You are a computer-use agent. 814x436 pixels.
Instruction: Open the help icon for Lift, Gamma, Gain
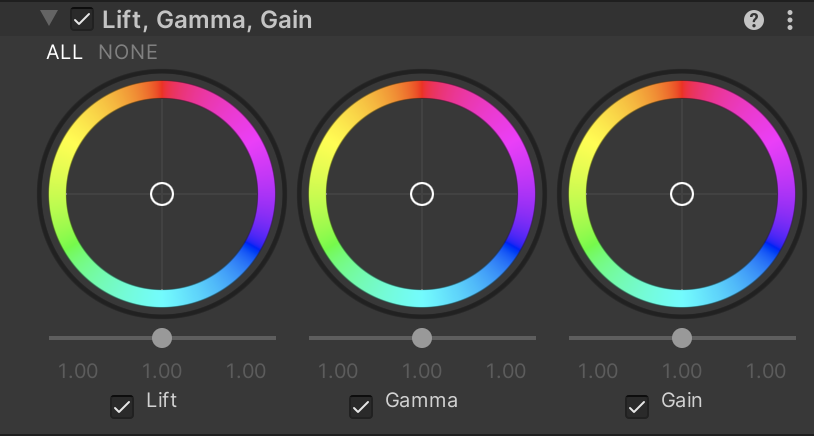pos(754,20)
